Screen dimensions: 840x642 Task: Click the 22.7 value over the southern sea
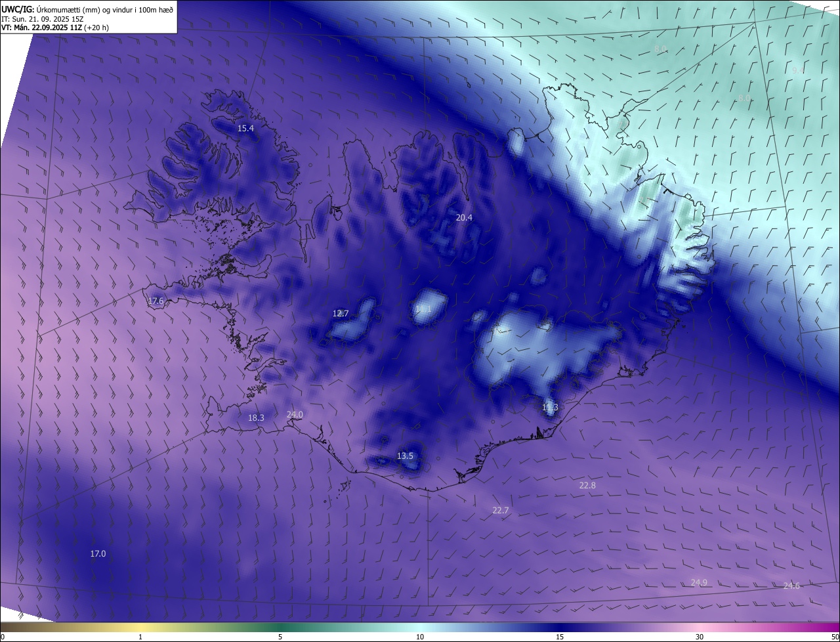[x=501, y=510]
